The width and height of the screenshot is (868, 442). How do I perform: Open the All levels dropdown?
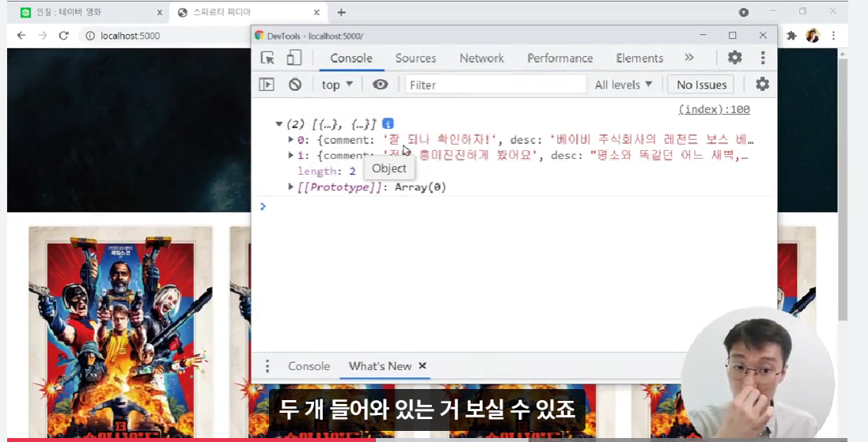coord(624,85)
